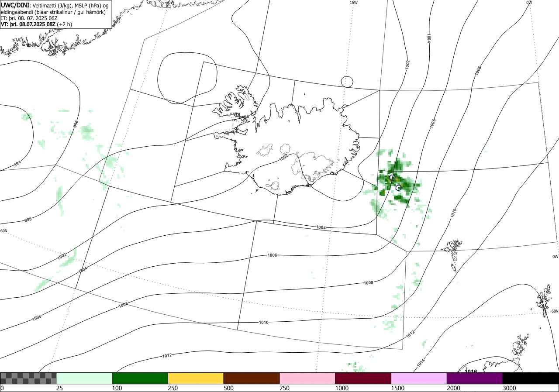Click the light green 25–100 legend swatch
559x392 pixels.
coord(84,378)
